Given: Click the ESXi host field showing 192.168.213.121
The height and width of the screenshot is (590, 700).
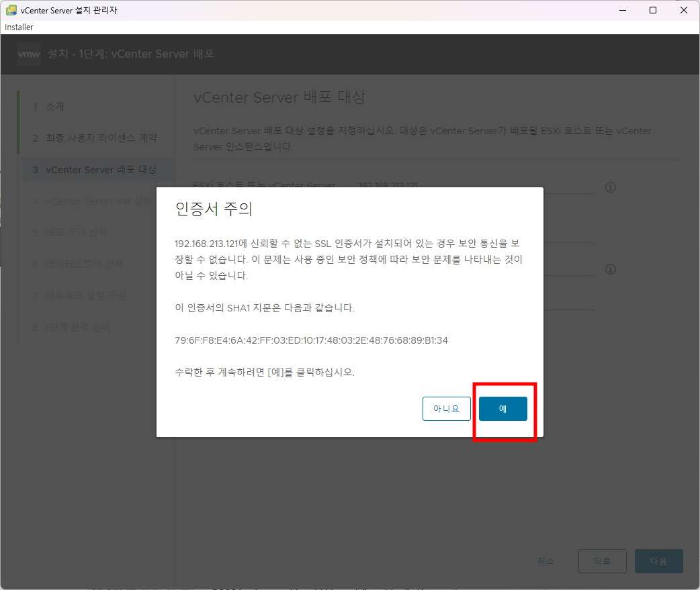Looking at the screenshot, I should [x=476, y=185].
